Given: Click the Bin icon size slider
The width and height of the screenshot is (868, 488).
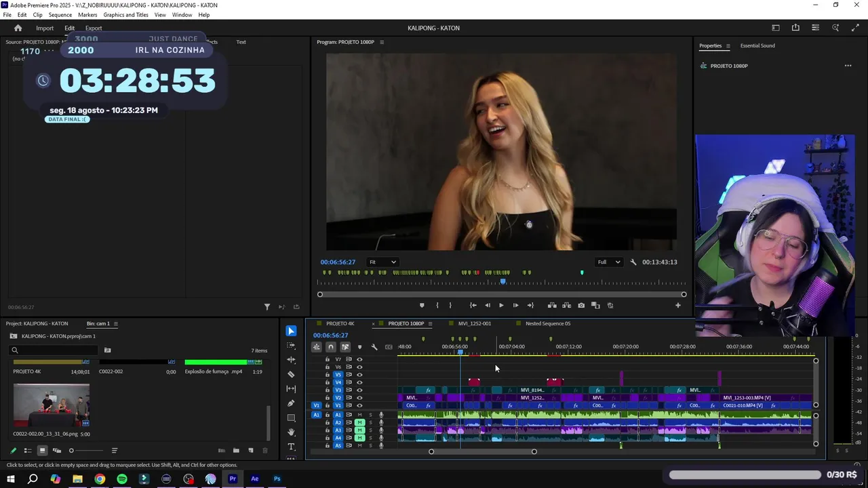Looking at the screenshot, I should click(86, 451).
